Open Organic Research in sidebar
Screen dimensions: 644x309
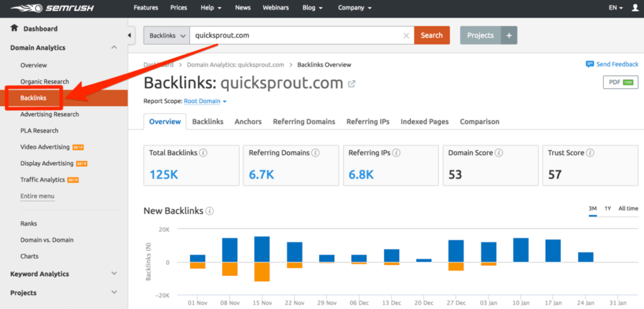[45, 81]
